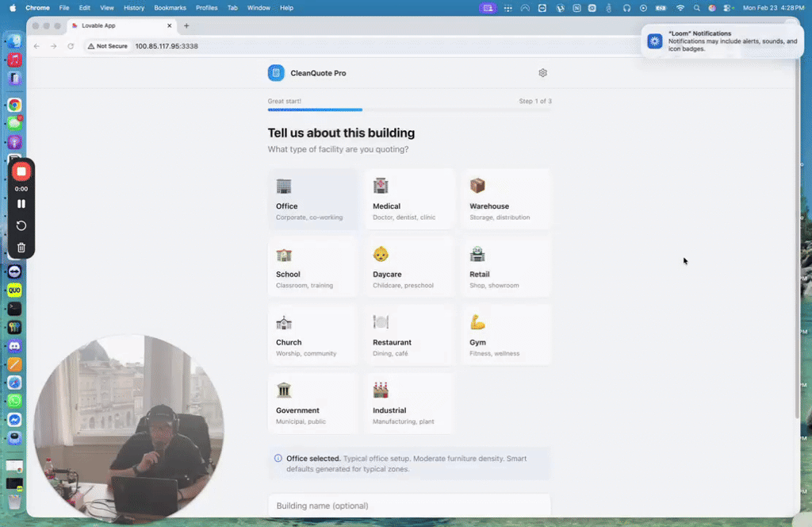
Task: Click the Not Secure badge
Action: [x=107, y=46]
